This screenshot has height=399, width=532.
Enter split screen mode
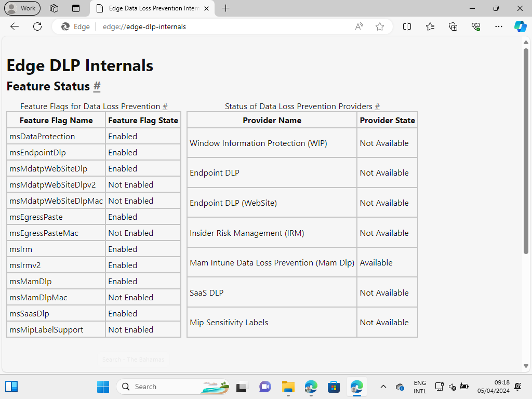point(407,26)
